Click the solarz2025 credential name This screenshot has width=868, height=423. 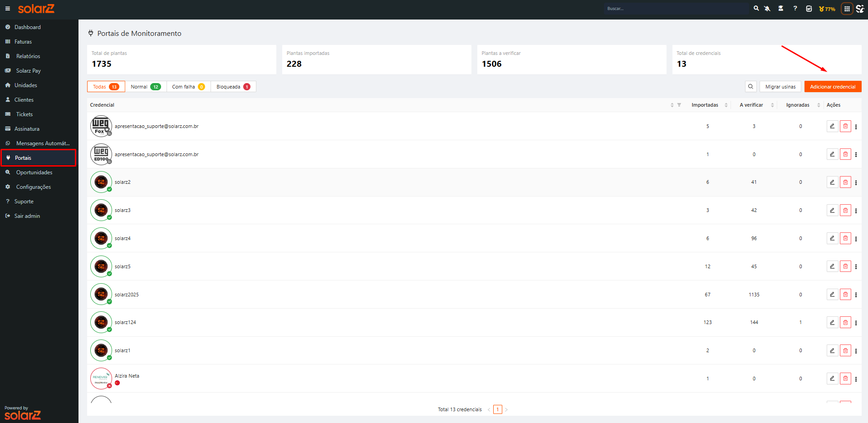point(127,295)
